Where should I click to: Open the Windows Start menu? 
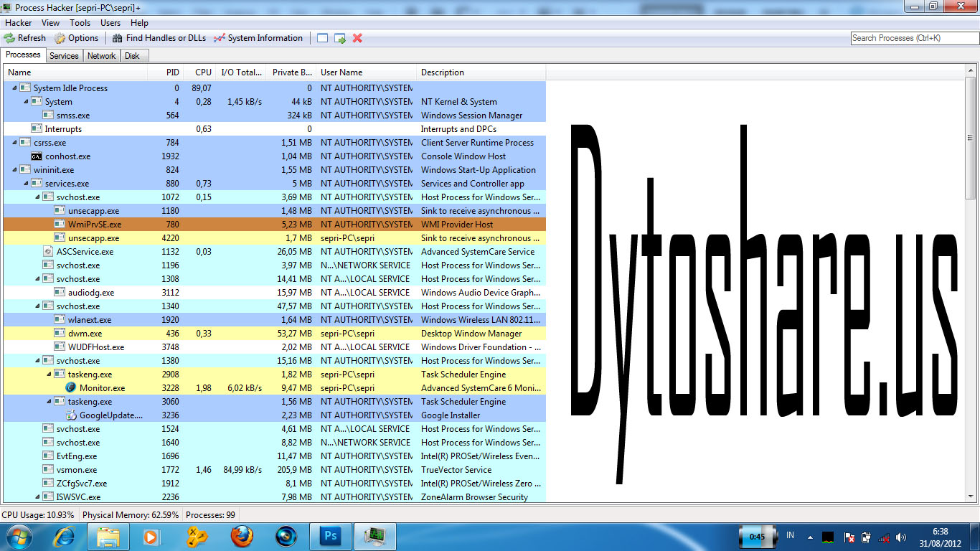(x=19, y=537)
